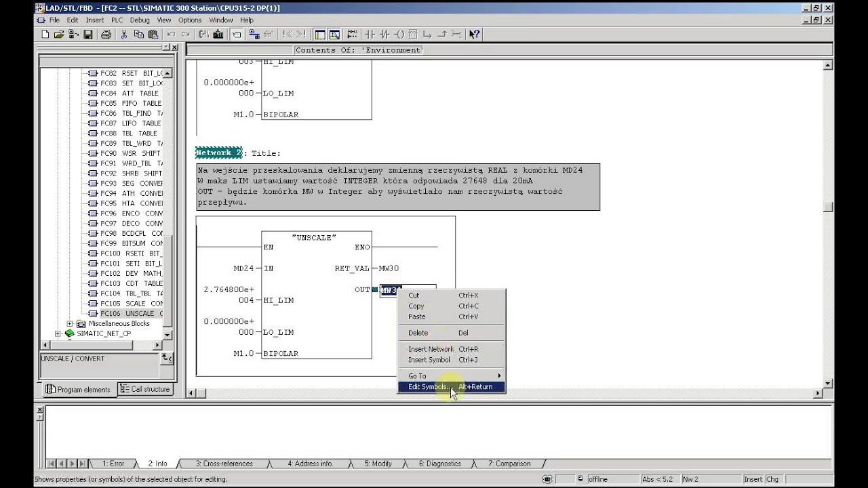Select FC85 FIFO in the tree
868x488 pixels.
pyautogui.click(x=131, y=103)
